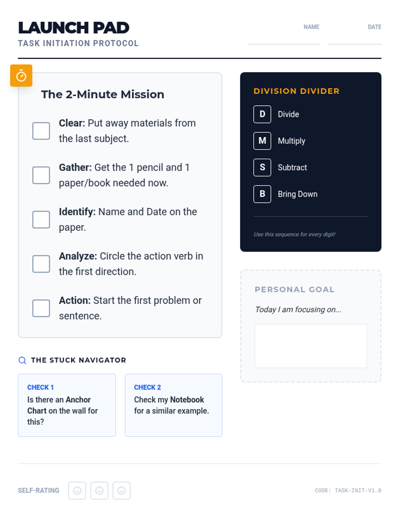Select the sad face self-rating
This screenshot has width=399, height=532.
[77, 490]
